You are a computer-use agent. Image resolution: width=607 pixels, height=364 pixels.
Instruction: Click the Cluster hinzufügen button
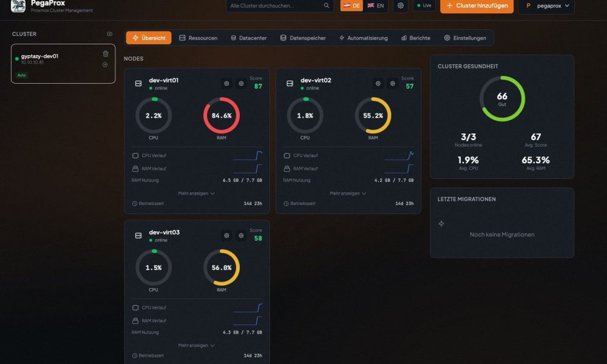(477, 5)
